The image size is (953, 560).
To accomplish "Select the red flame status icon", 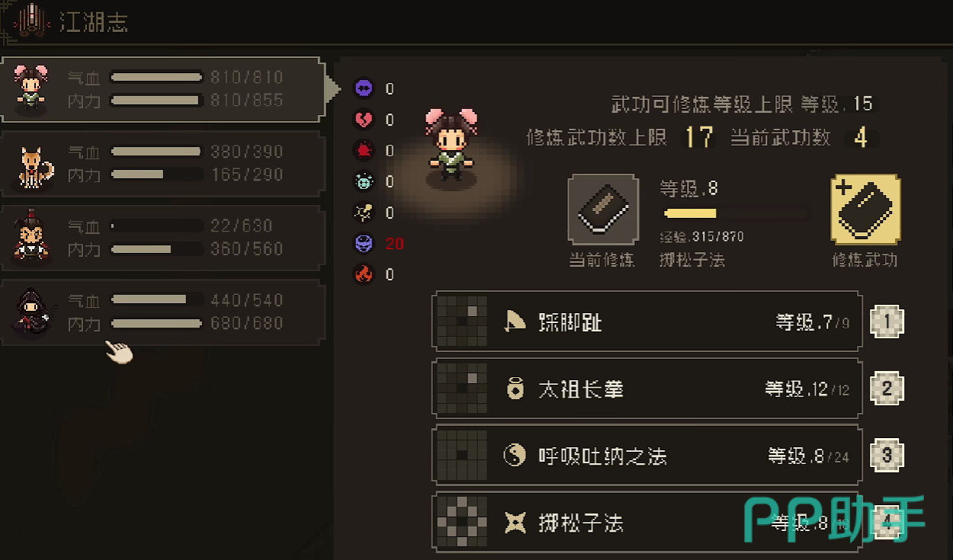I will (364, 274).
